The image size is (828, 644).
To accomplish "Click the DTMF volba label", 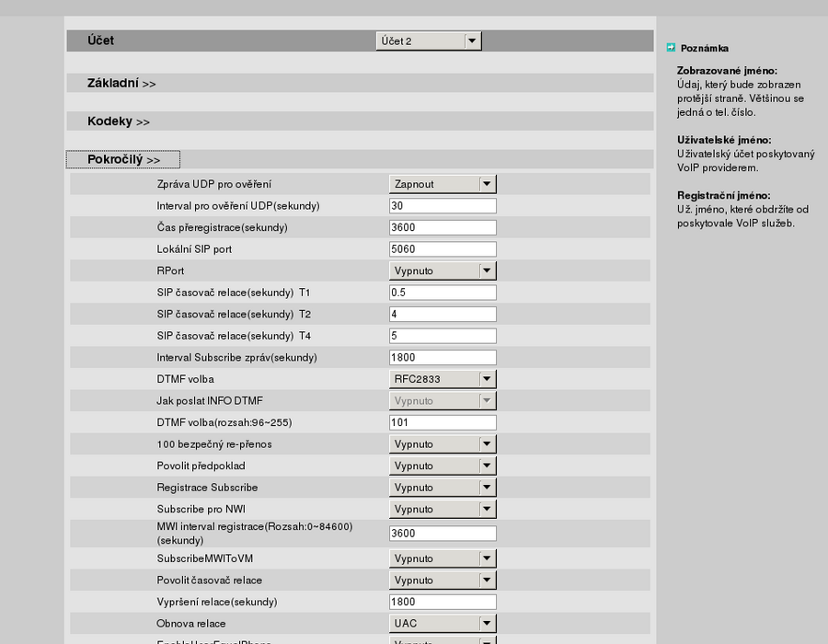I will point(185,379).
